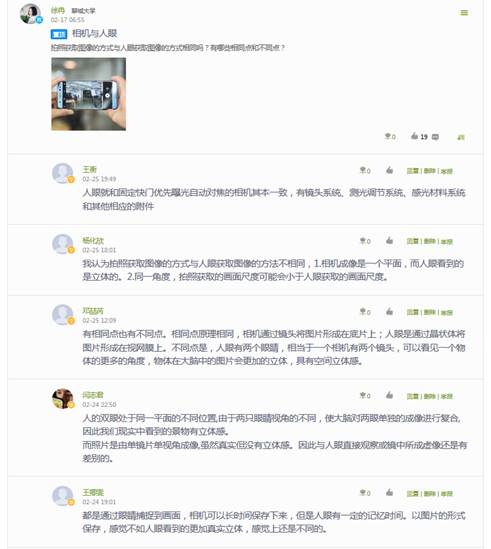This screenshot has height=549, width=491.
Task: Like 王衡's reply with thumbs-up
Action: [389, 170]
